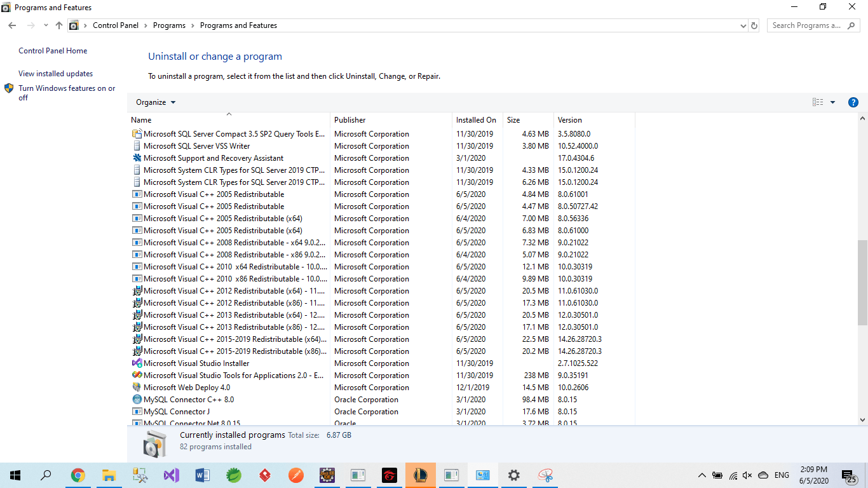Viewport: 868px width, 488px height.
Task: Go up one level with the up arrow
Action: (x=59, y=25)
